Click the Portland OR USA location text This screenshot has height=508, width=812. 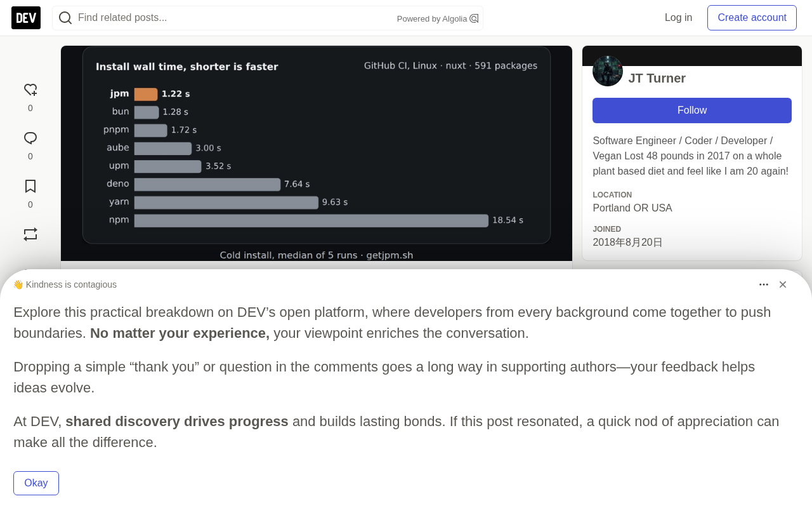click(632, 208)
